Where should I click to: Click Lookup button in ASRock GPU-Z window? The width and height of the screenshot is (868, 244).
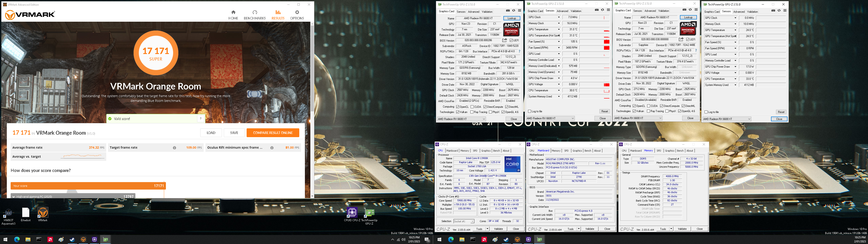tap(512, 18)
